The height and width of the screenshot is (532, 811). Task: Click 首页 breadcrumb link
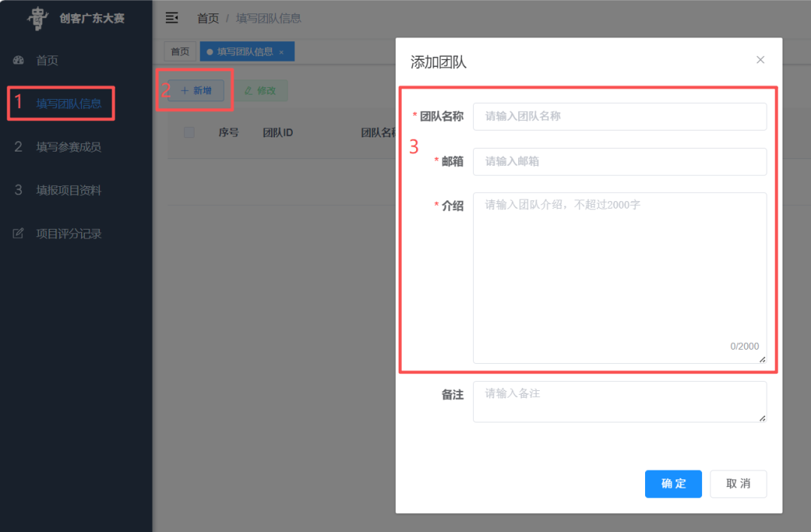coord(208,19)
